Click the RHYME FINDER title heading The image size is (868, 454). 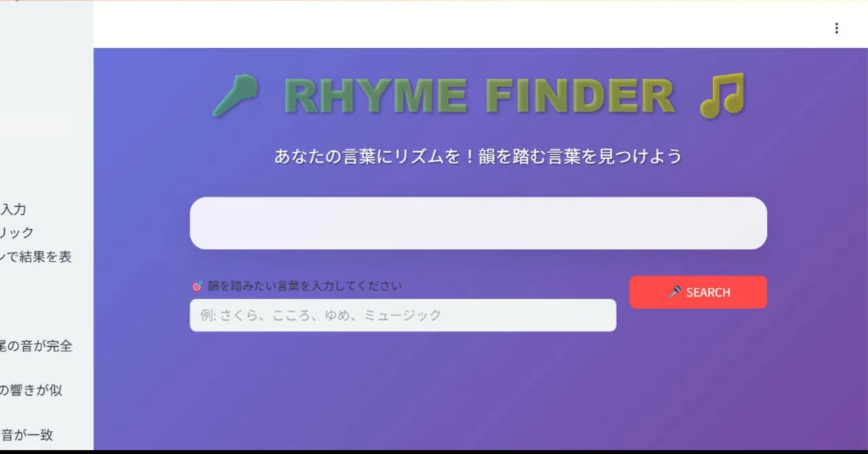pyautogui.click(x=479, y=96)
